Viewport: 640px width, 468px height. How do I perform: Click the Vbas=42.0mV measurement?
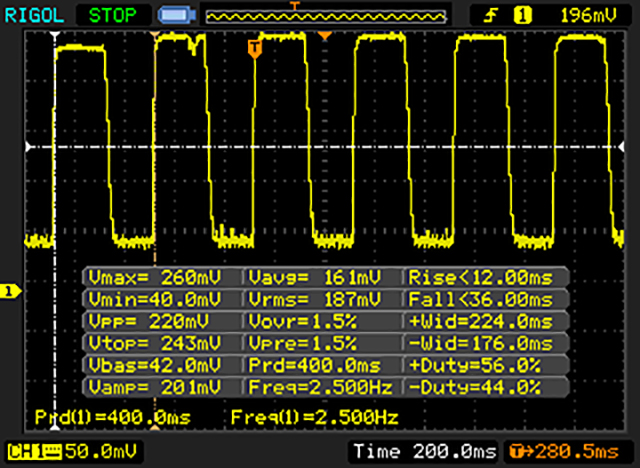click(155, 365)
